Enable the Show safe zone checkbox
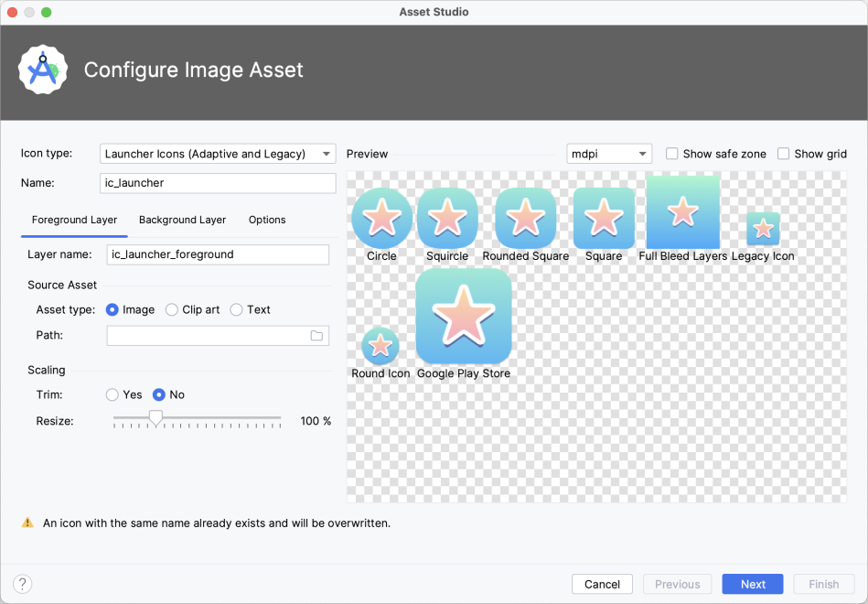Image resolution: width=868 pixels, height=604 pixels. click(672, 154)
